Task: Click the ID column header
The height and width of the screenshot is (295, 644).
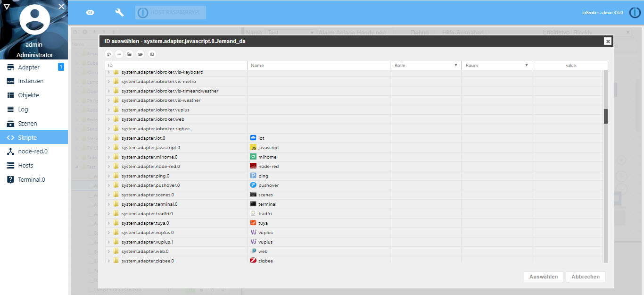Action: (x=176, y=66)
